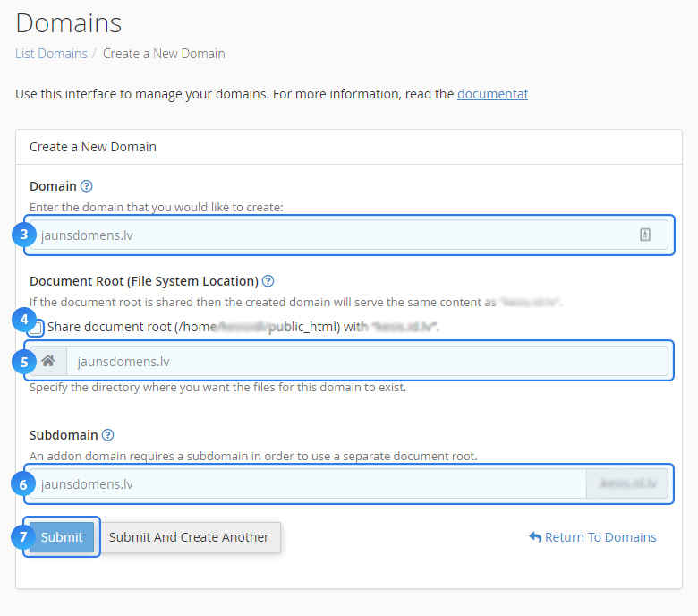Click the return arrow icon by Return To Domains

(535, 536)
